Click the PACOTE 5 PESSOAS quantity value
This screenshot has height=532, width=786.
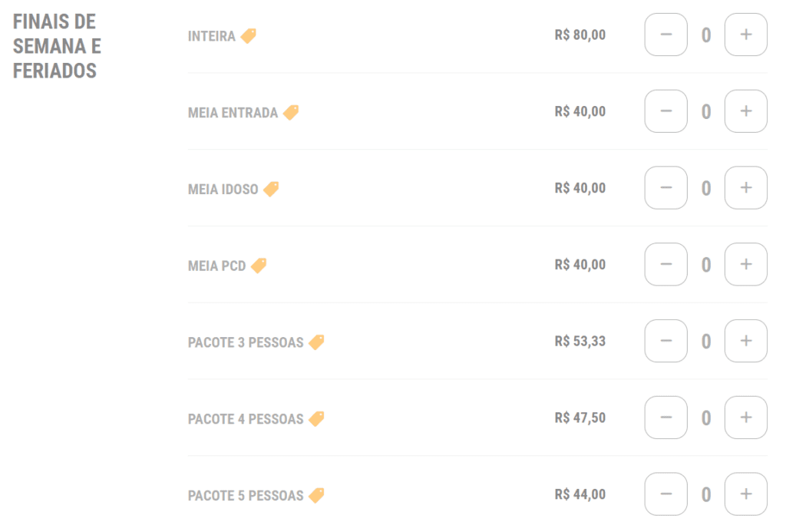[x=706, y=495]
